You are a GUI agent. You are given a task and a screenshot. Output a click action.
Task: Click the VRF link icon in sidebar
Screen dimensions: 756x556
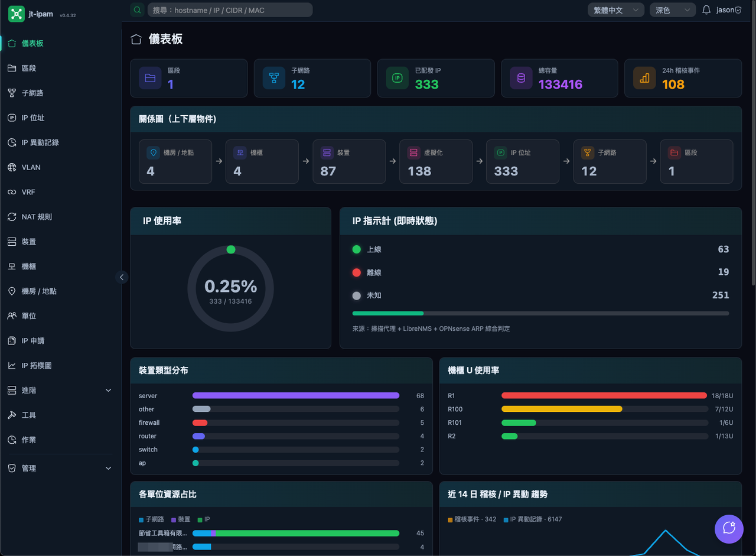tap(12, 192)
